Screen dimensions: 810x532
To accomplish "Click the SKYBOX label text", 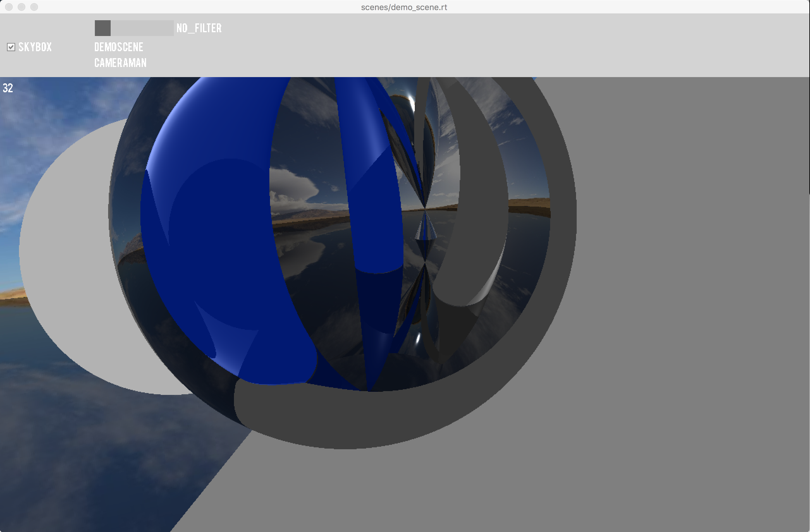I will tap(35, 47).
